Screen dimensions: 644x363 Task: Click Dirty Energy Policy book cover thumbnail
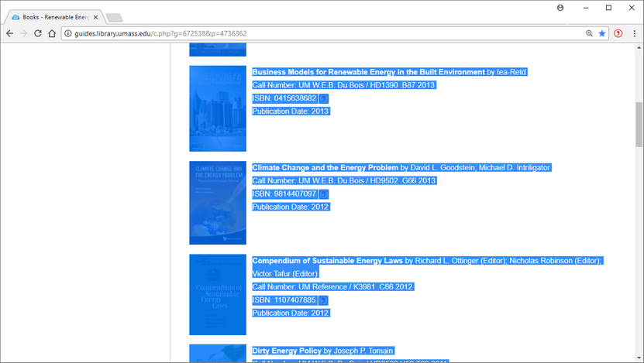(x=218, y=354)
